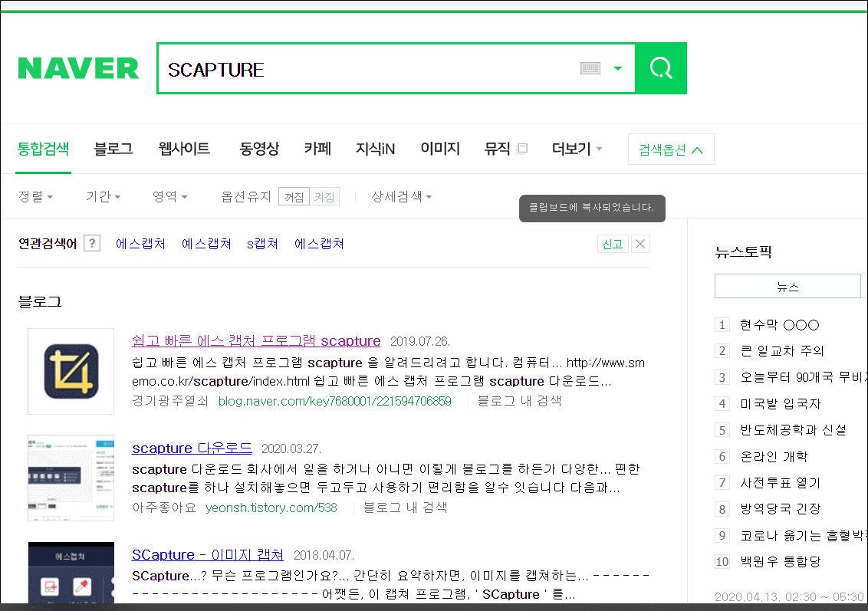This screenshot has height=611, width=868.
Task: Open the 영역 area dropdown
Action: [170, 196]
